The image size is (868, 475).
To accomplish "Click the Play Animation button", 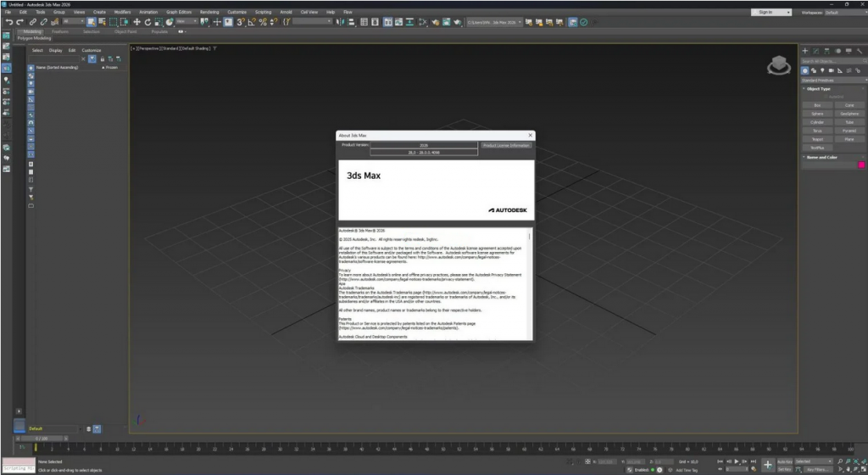I will (737, 461).
